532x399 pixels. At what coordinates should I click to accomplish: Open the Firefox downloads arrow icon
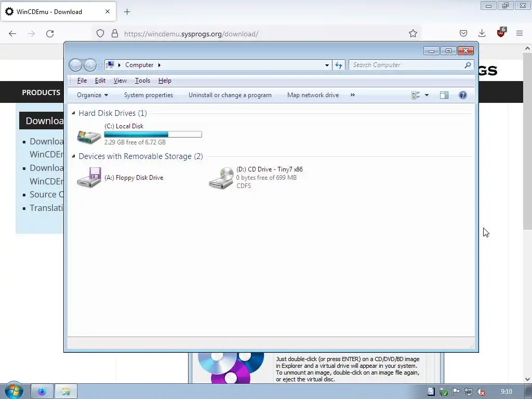click(482, 33)
